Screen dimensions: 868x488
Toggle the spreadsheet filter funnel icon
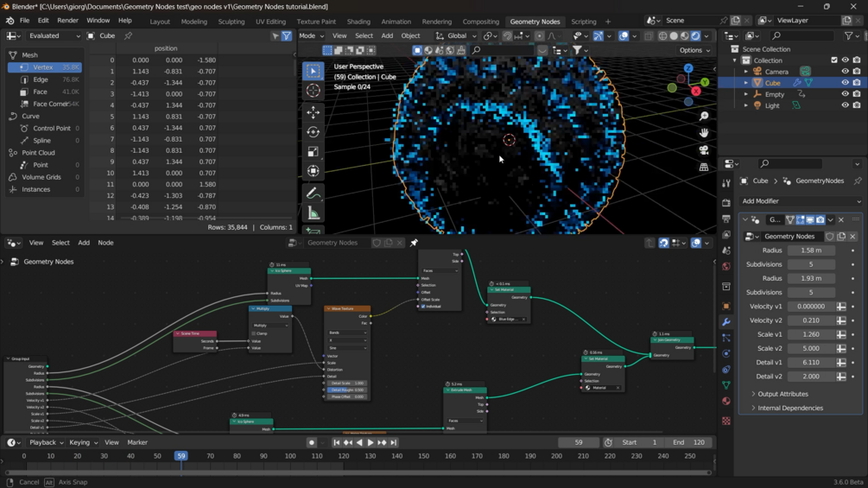pos(287,35)
